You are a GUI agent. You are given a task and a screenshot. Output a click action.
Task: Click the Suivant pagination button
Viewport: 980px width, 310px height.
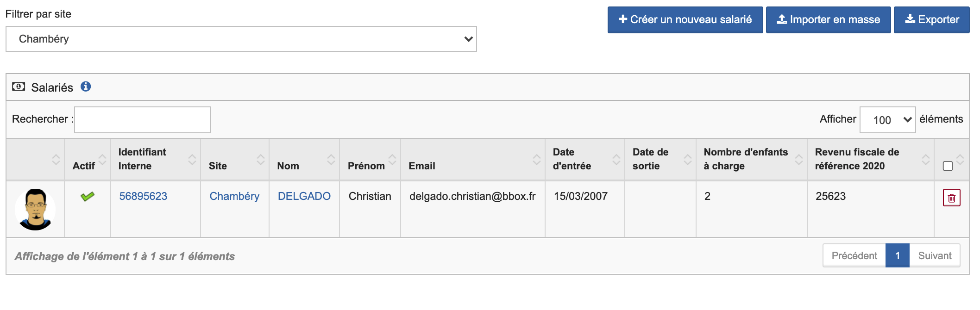(935, 255)
